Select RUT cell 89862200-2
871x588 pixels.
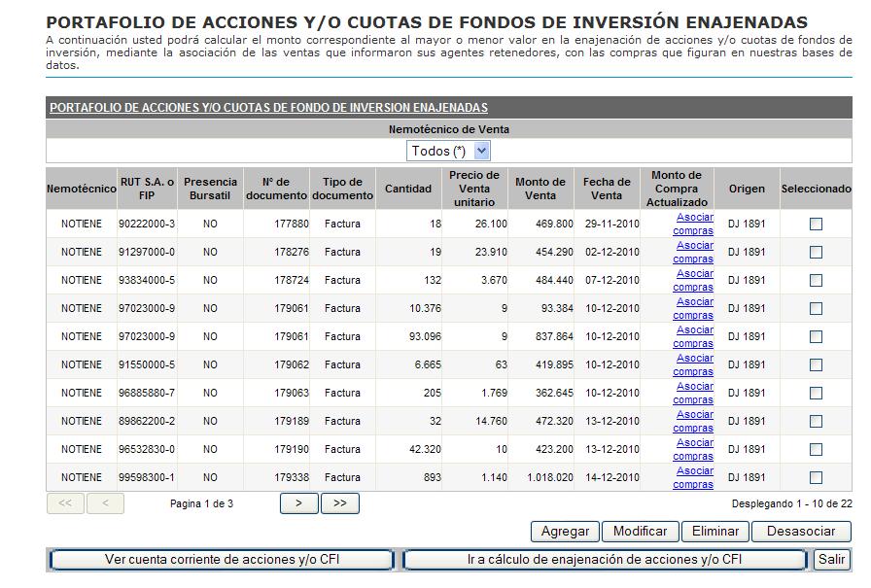click(x=147, y=422)
